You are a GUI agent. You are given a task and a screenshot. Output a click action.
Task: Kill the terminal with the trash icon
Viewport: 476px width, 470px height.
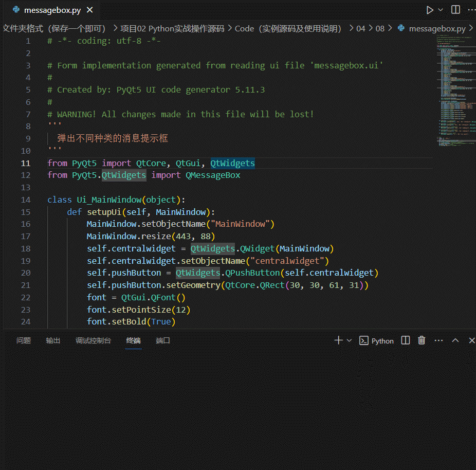click(x=422, y=340)
